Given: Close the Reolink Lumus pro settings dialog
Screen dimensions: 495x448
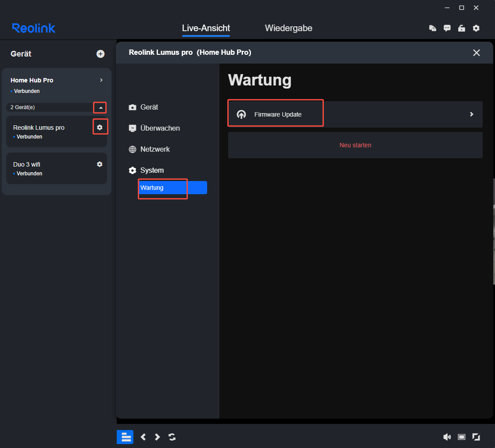Looking at the screenshot, I should [x=477, y=53].
